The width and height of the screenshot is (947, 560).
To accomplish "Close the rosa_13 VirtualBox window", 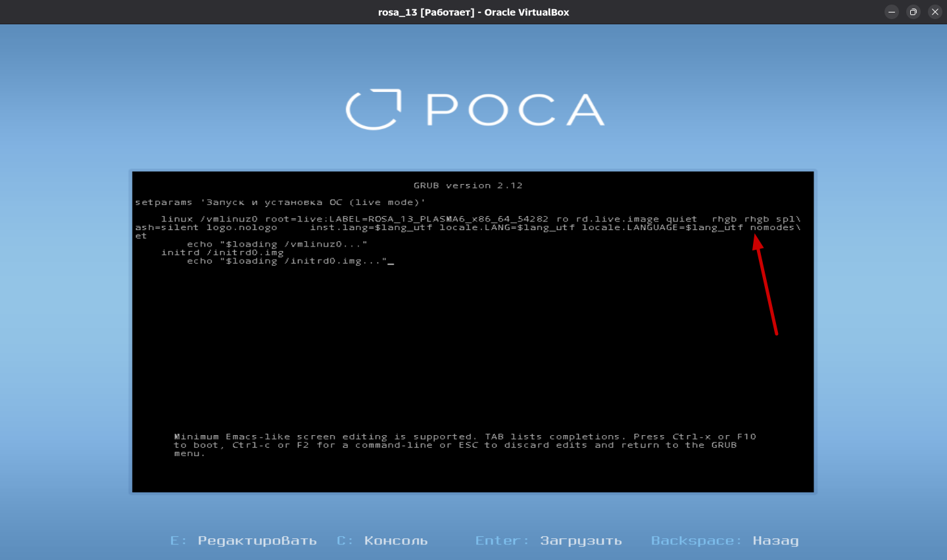I will tap(935, 12).
